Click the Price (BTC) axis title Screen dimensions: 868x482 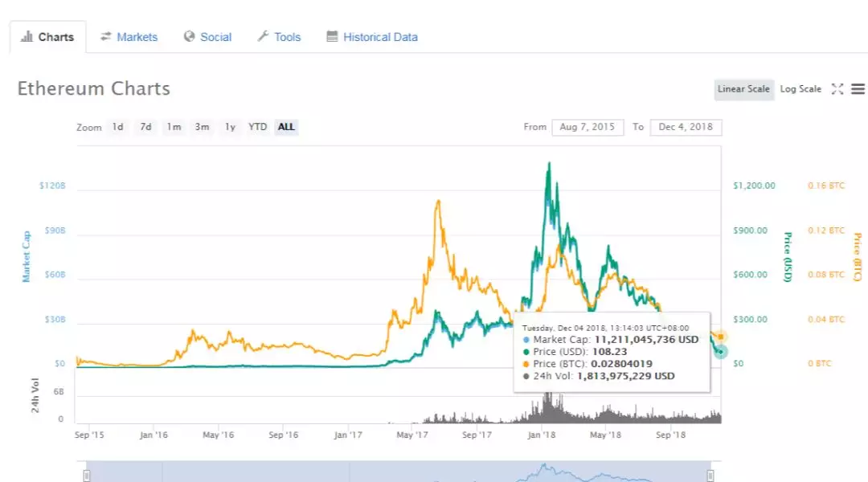858,257
